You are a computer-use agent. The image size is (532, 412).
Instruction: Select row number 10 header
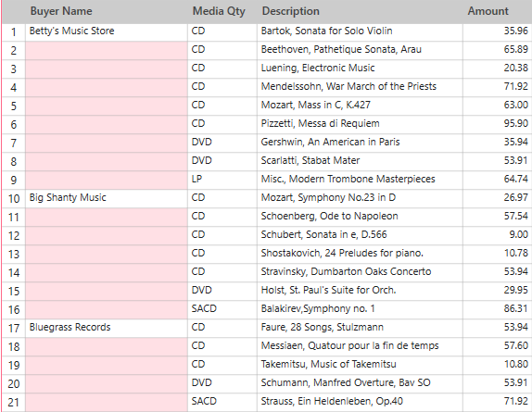(14, 198)
